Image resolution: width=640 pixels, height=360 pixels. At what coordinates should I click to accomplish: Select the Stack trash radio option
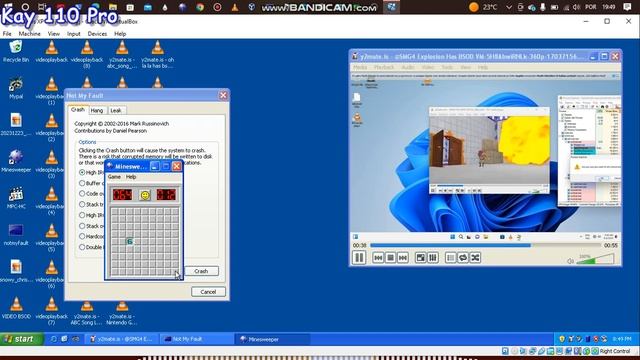[x=82, y=204]
